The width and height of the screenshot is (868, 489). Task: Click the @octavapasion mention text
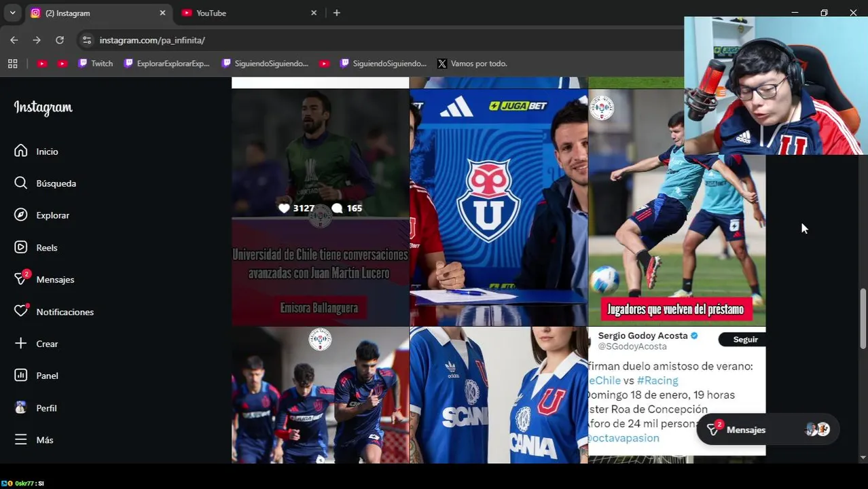(624, 438)
